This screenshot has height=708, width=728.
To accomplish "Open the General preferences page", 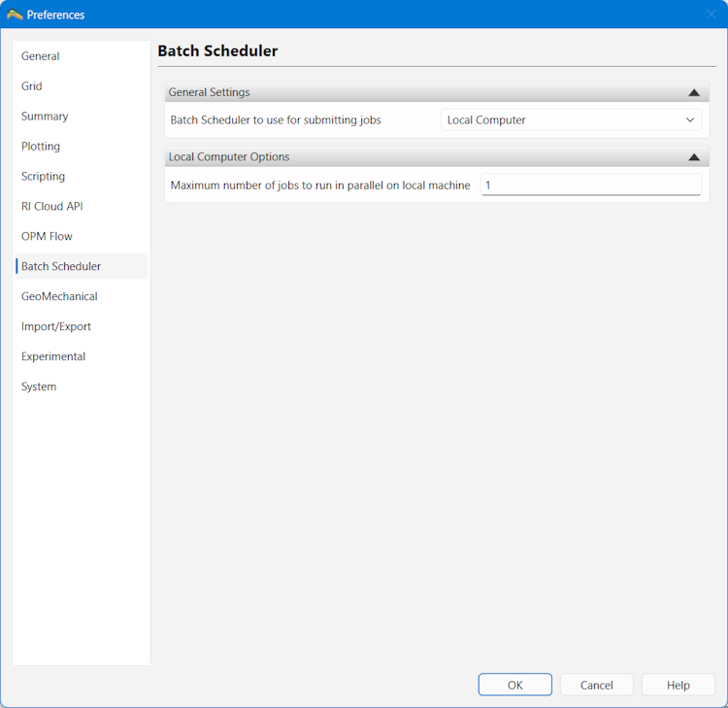I will 82,56.
